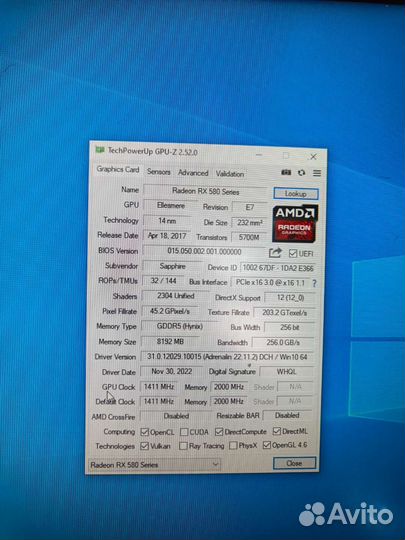Image resolution: width=405 pixels, height=540 pixels.
Task: Click the Shaders 2304 Unified value
Action: (176, 296)
